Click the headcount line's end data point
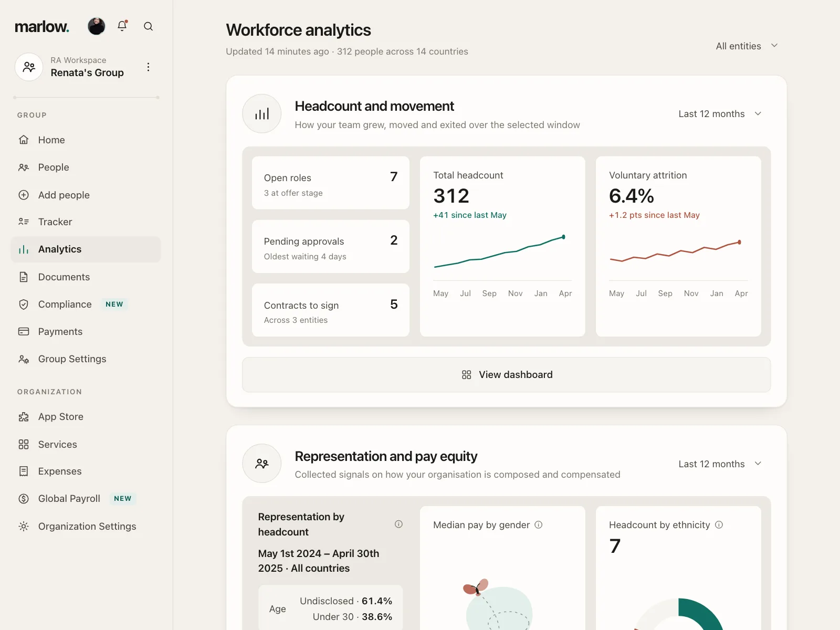This screenshot has height=630, width=840. point(563,237)
